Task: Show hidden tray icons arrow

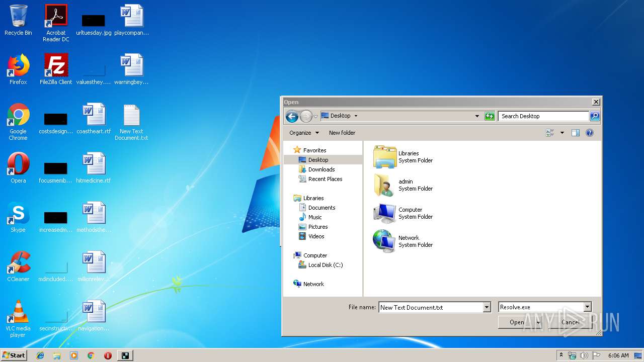Action: point(561,355)
